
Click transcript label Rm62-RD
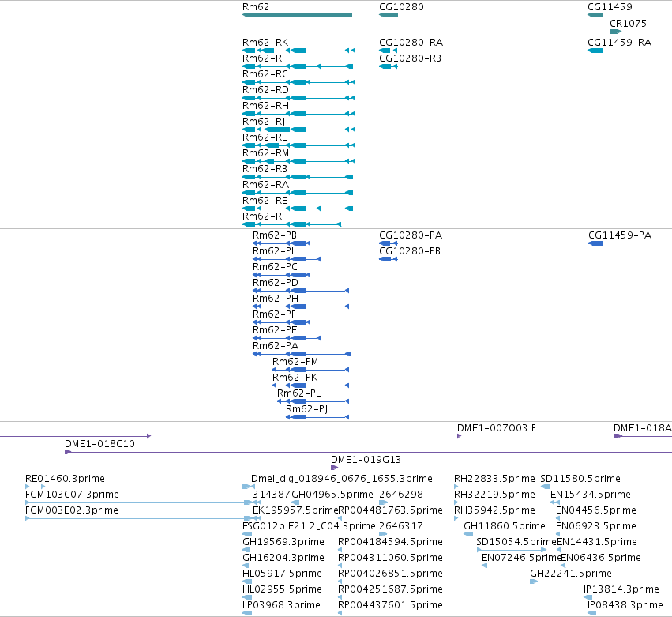tap(265, 90)
